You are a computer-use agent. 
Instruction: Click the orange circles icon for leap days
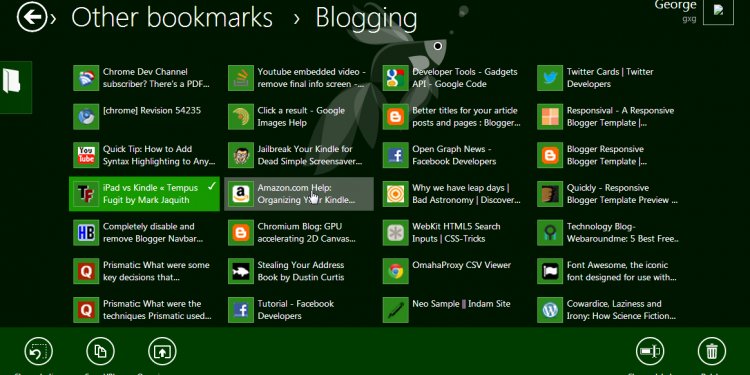coord(396,194)
